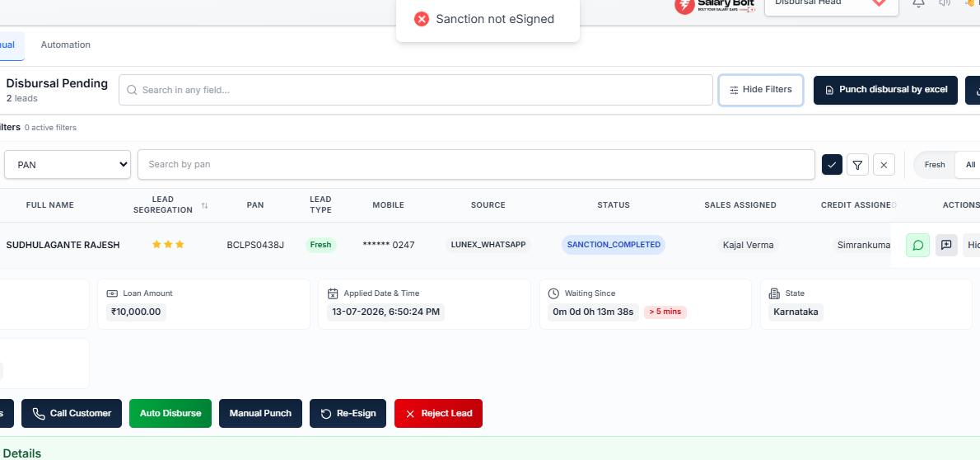Click the state value Karnataka
Image resolution: width=980 pixels, height=460 pixels.
pyautogui.click(x=796, y=312)
